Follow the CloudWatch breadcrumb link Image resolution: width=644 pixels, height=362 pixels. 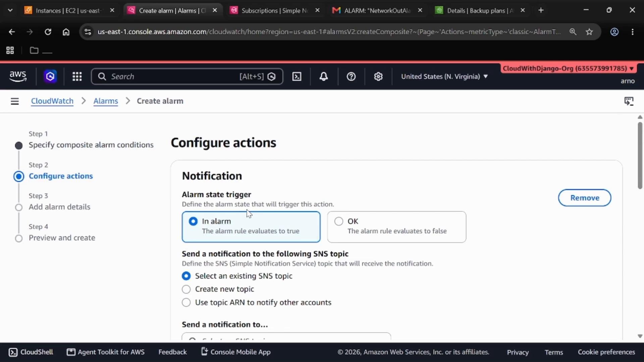[52, 101]
